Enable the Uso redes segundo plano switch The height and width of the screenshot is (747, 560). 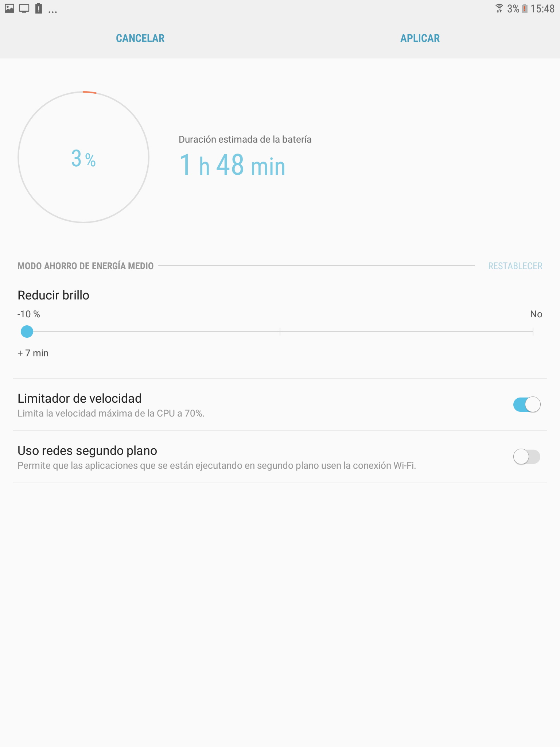click(527, 457)
